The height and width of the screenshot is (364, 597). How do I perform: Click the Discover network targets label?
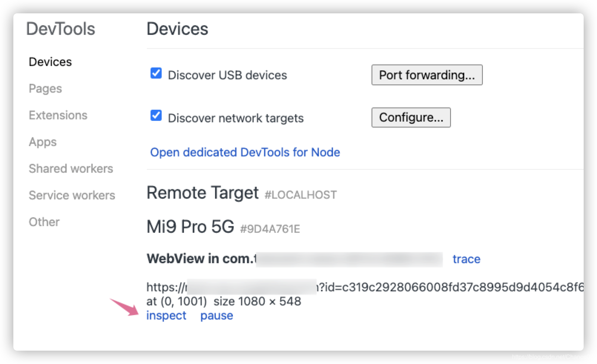[236, 118]
